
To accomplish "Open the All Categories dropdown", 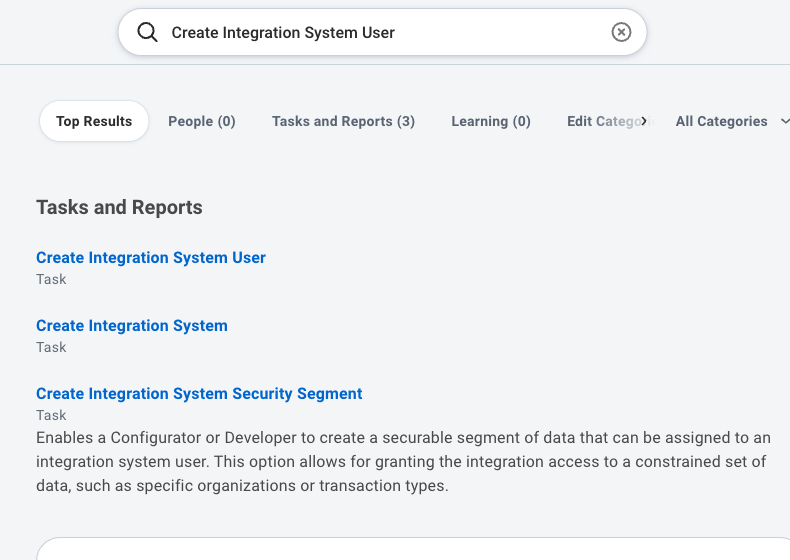I will tap(732, 121).
